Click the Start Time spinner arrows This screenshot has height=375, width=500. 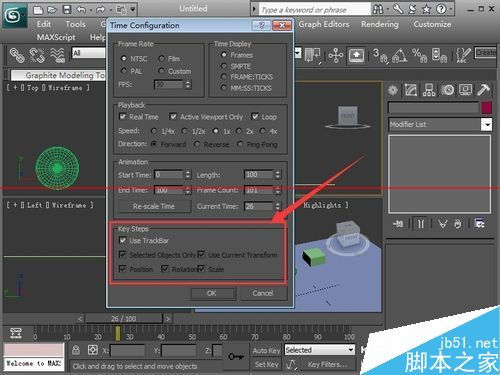point(188,175)
